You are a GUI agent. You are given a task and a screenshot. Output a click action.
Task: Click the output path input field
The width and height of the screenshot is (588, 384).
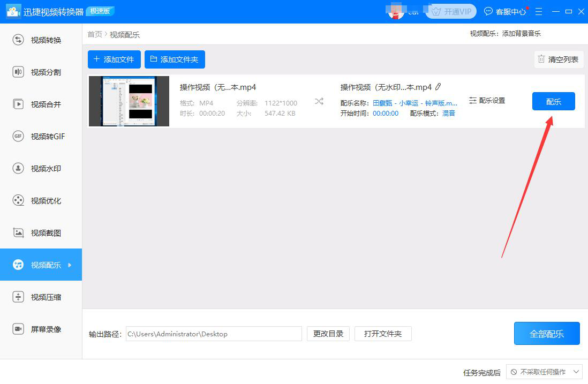[214, 334]
